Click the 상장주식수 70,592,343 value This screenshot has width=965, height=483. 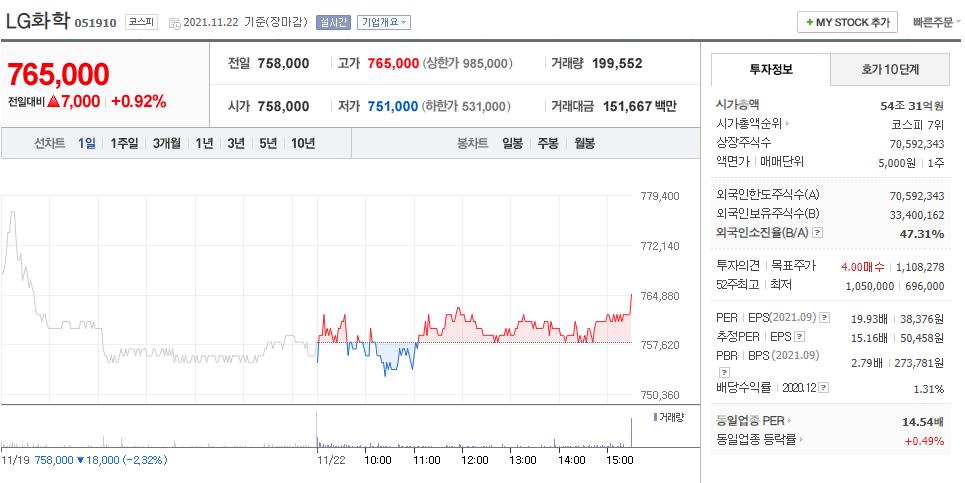pos(917,144)
